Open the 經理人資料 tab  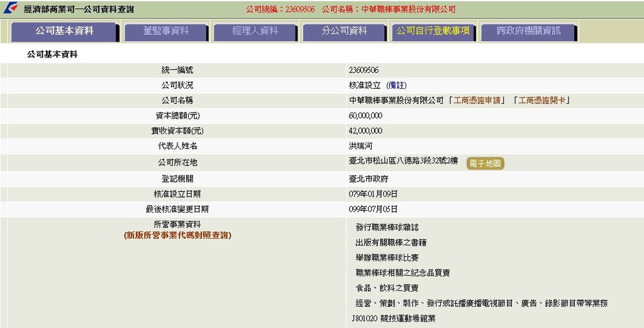pyautogui.click(x=255, y=31)
